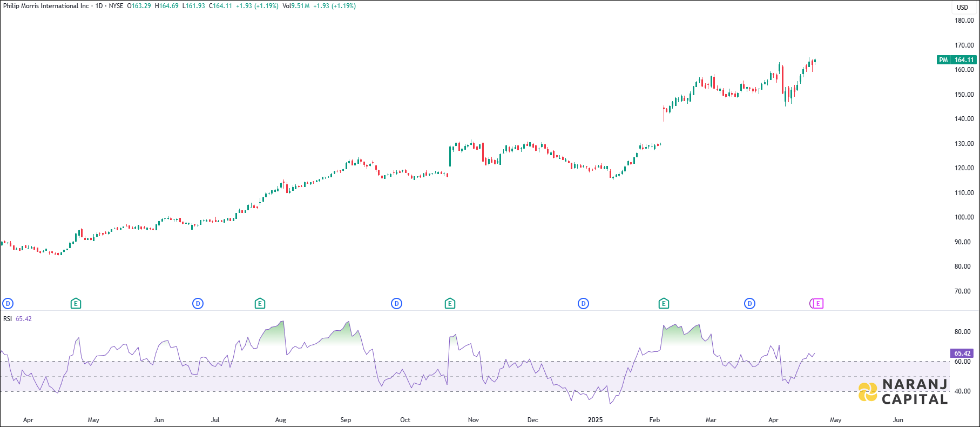980x427 pixels.
Task: Click the Mar label on the time axis
Action: pos(711,420)
